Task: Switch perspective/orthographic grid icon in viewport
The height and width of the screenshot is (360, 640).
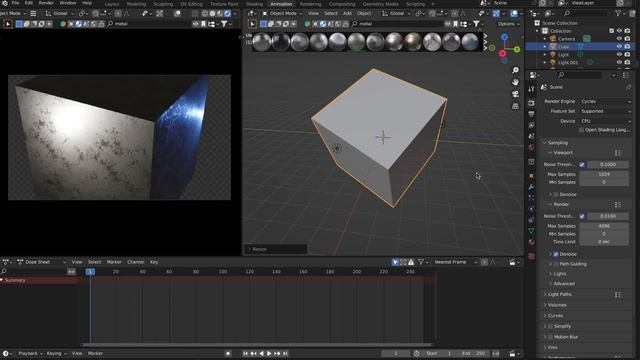Action: coord(516,106)
